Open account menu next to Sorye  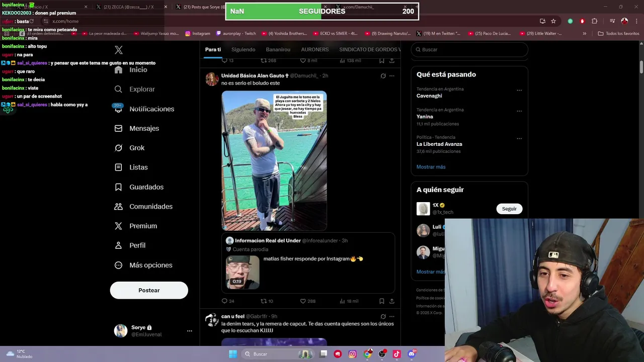(x=189, y=331)
